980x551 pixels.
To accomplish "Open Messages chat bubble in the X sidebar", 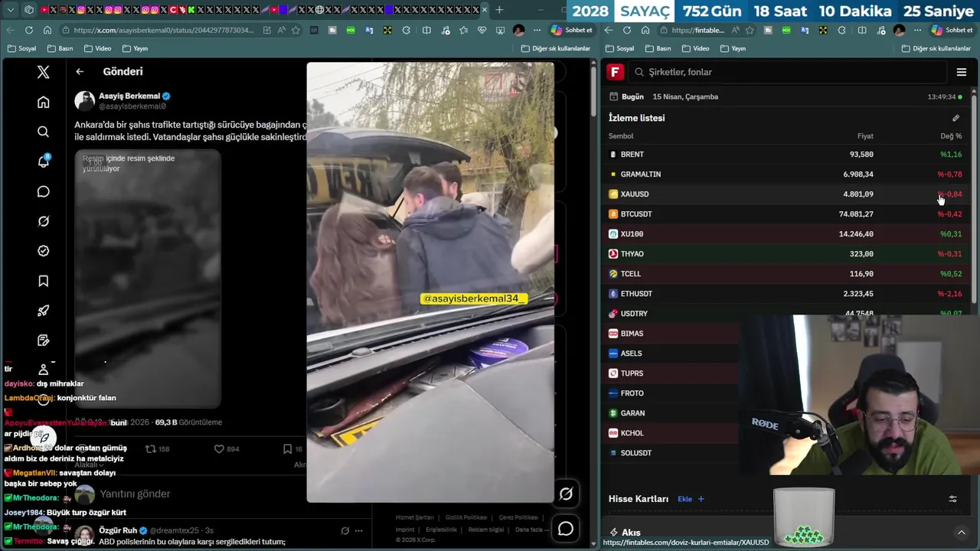I will coord(44,191).
